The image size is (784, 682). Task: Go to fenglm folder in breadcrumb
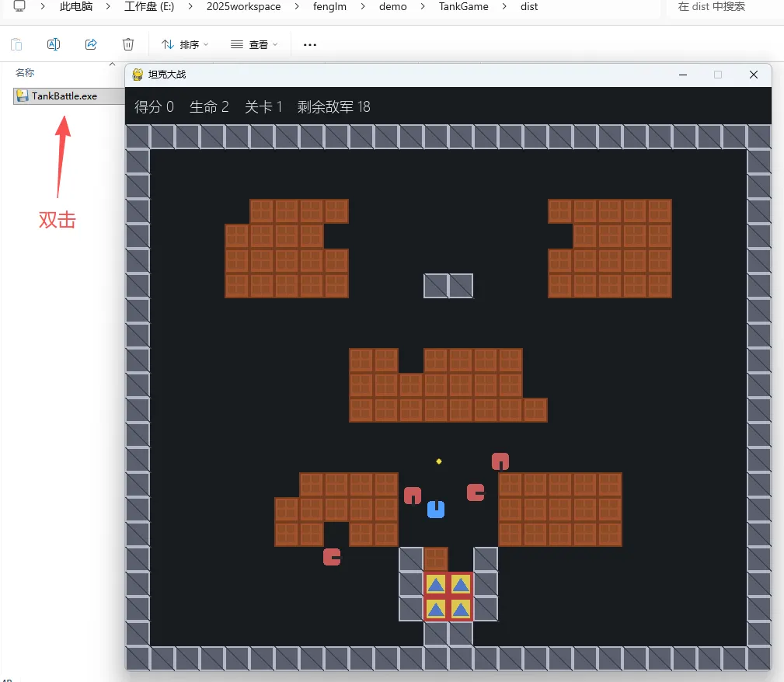pyautogui.click(x=329, y=6)
